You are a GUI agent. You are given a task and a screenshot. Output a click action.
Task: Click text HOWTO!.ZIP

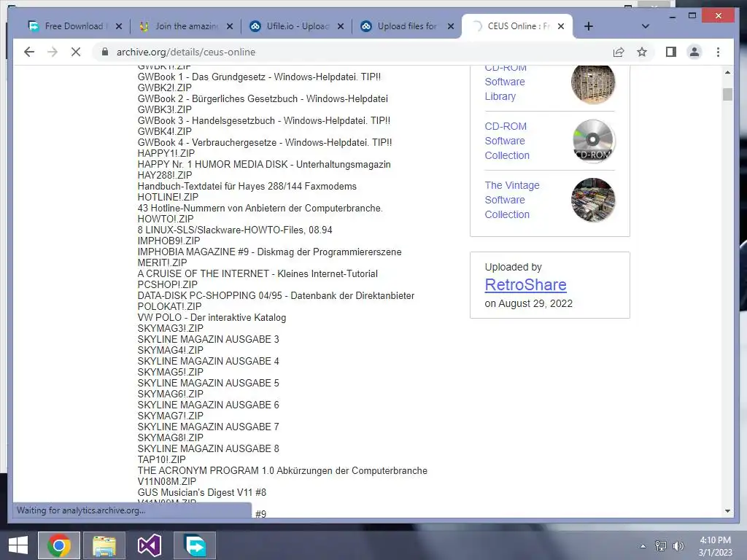click(166, 219)
